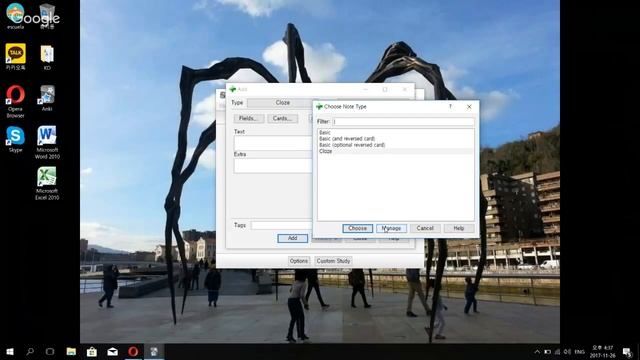
Task: Click the Manage button
Action: tap(391, 228)
